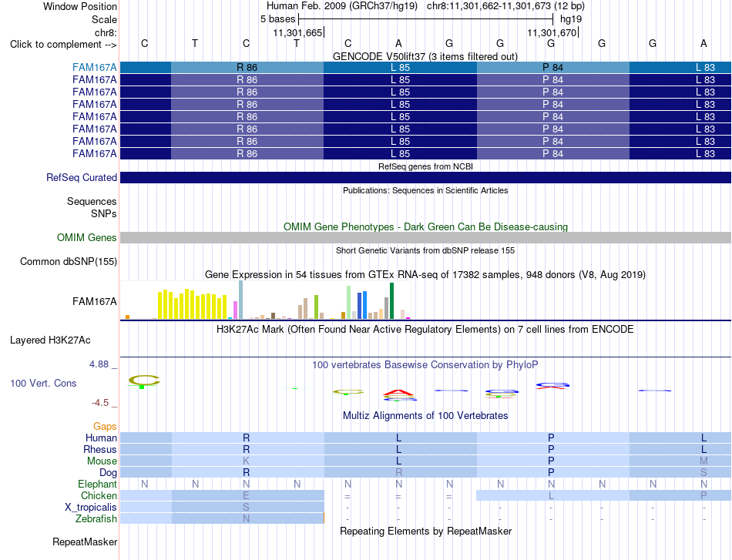Click the Sequences label of Publications track
The width and height of the screenshot is (732, 560).
point(92,201)
